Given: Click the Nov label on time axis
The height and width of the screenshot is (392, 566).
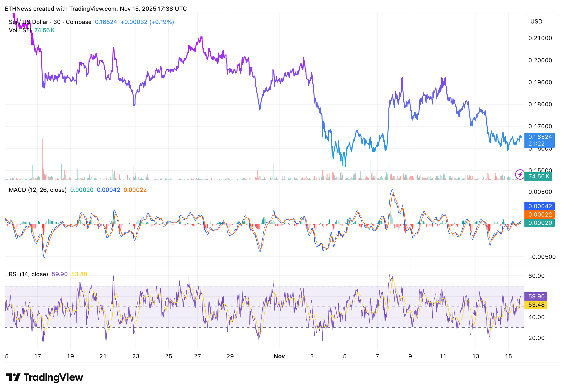Looking at the screenshot, I should [279, 356].
